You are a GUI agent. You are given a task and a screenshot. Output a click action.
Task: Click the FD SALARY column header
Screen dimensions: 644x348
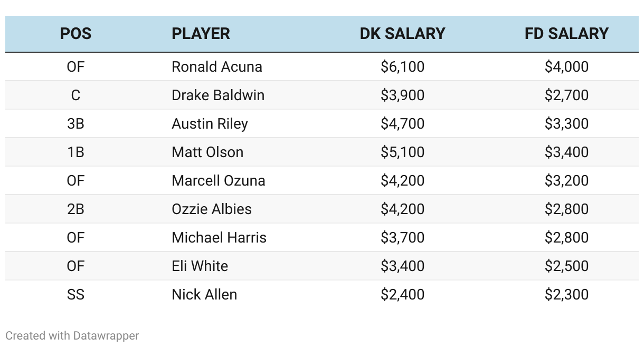pos(566,34)
